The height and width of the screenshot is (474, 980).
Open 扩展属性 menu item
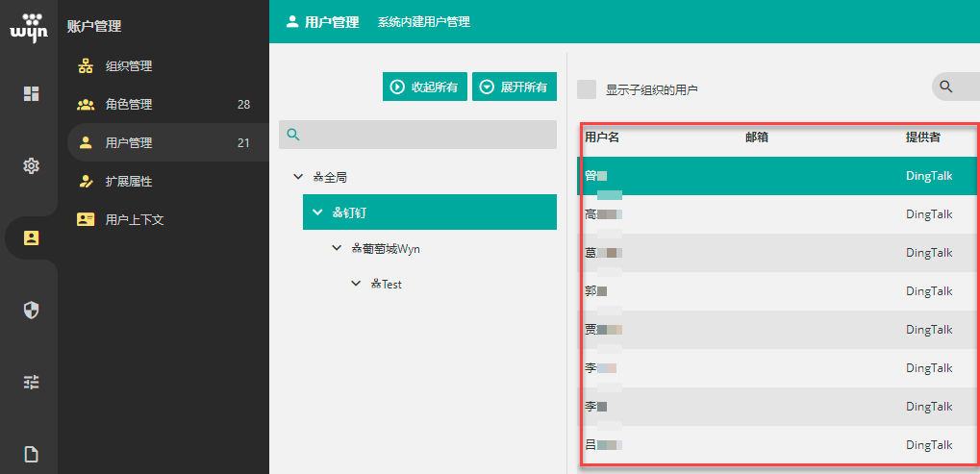[129, 182]
